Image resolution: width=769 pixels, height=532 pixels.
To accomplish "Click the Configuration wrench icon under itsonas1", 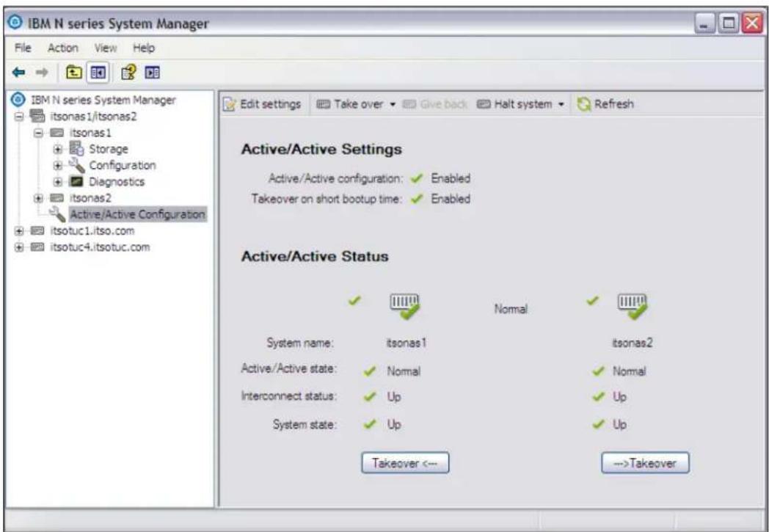I will click(76, 165).
